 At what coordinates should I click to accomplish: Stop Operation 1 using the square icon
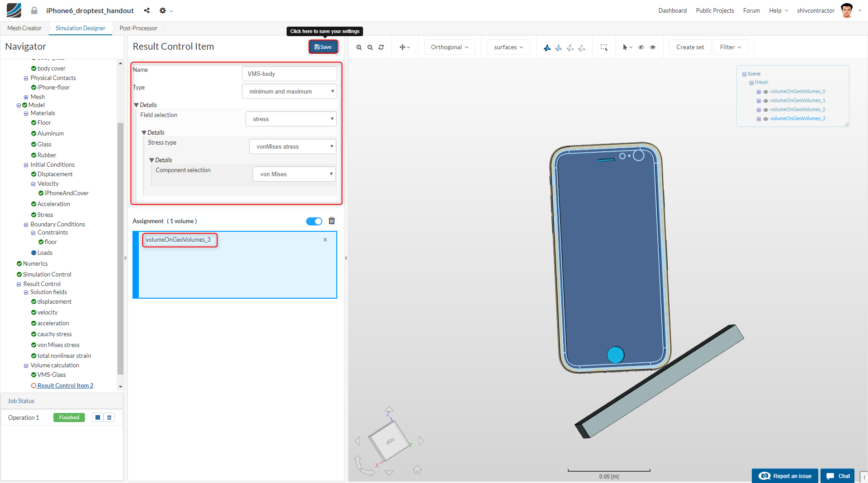click(98, 417)
